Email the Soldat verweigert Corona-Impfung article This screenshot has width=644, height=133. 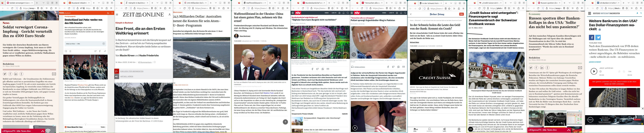click(54, 74)
